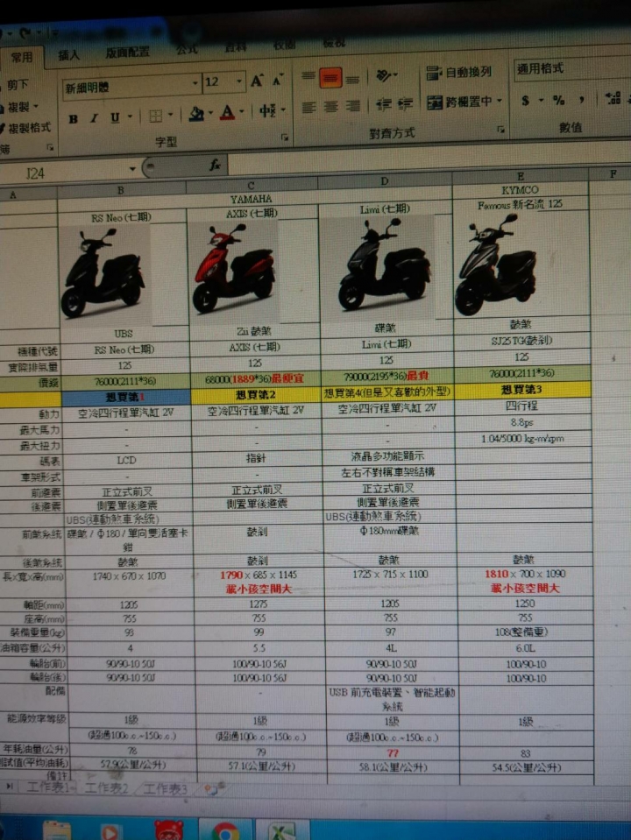Click insert new worksheet icon
The image size is (631, 840).
click(x=213, y=789)
